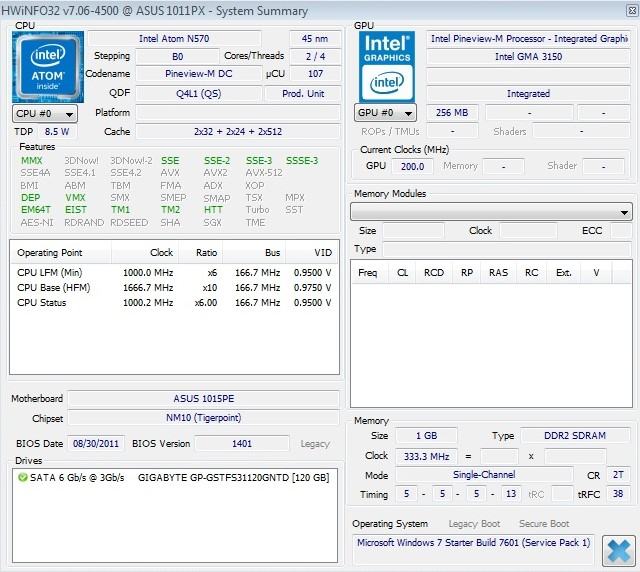Viewport: 640px width, 572px height.
Task: Click the BIOS version 1401 field
Action: click(242, 443)
